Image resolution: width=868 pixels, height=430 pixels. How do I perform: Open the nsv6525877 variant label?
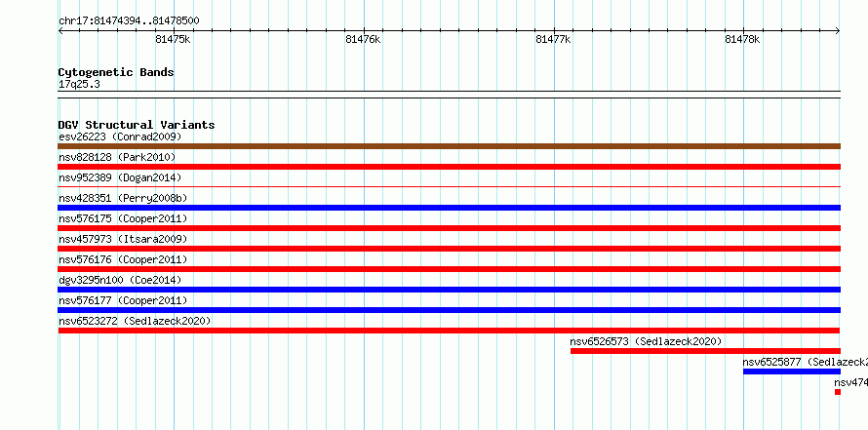pyautogui.click(x=806, y=362)
